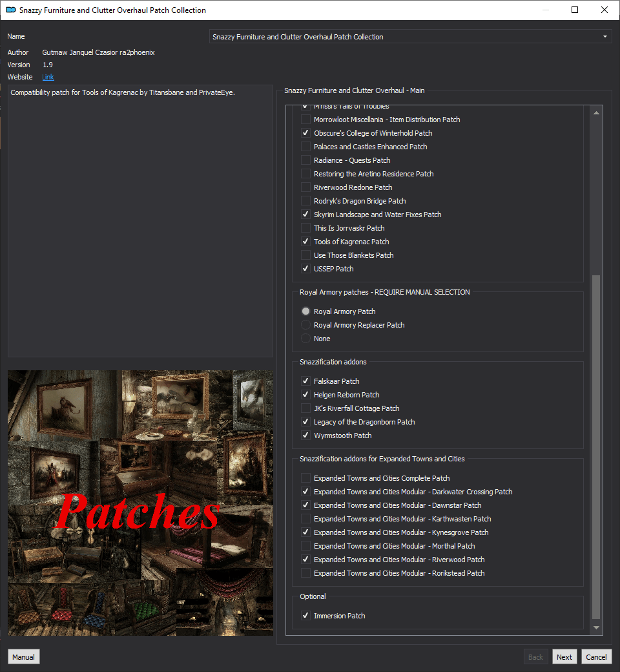Enable JK's Riverfall Cottage Patch
This screenshot has height=672, width=620.
(x=305, y=408)
